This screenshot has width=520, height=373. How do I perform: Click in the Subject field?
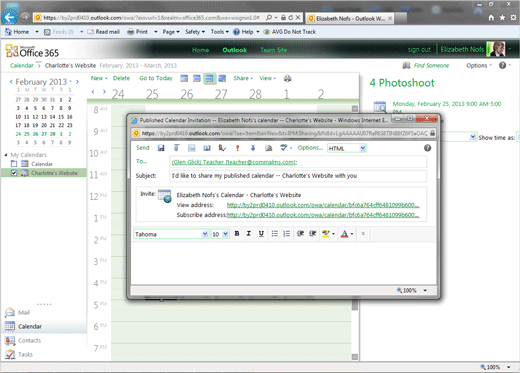click(298, 176)
